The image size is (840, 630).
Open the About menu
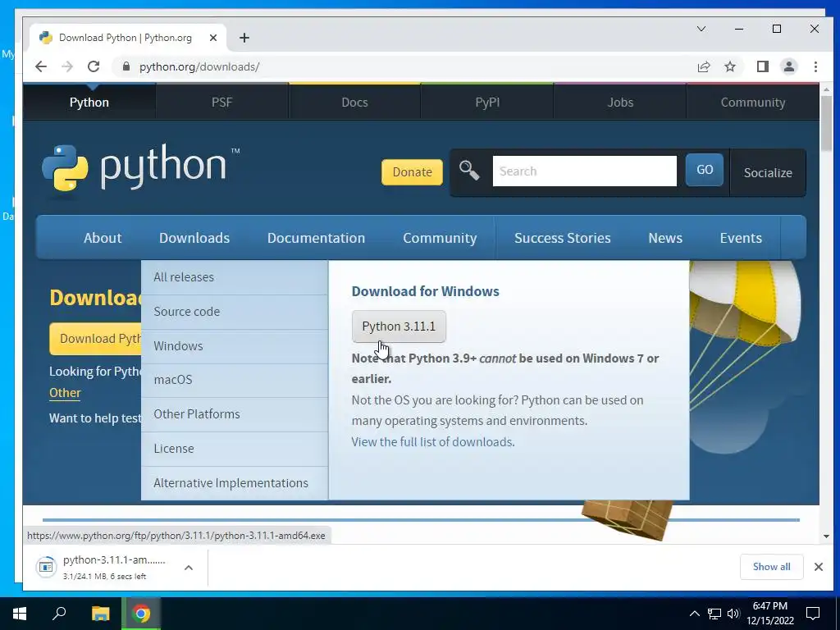(103, 238)
